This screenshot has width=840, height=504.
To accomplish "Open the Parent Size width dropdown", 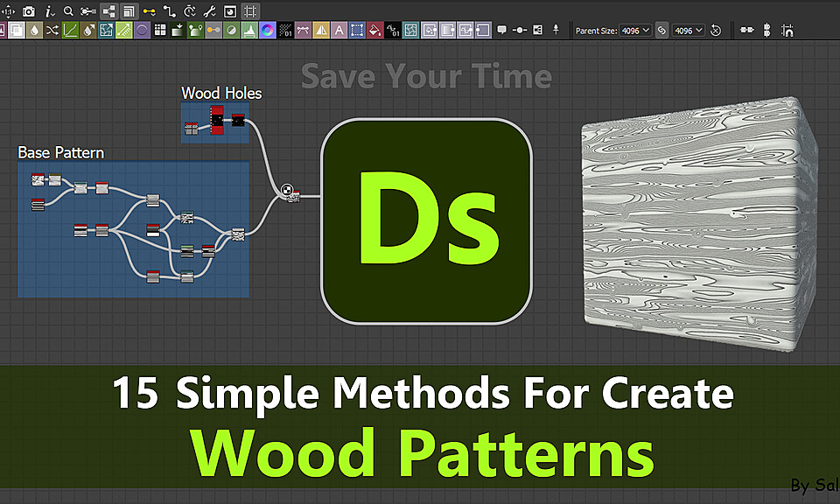I will (x=635, y=31).
